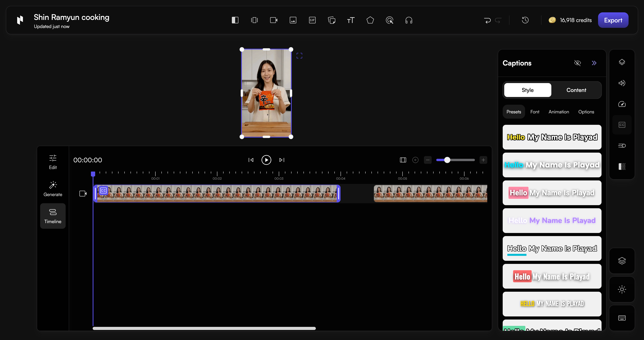Open the cursor click effects tool

[x=390, y=20]
